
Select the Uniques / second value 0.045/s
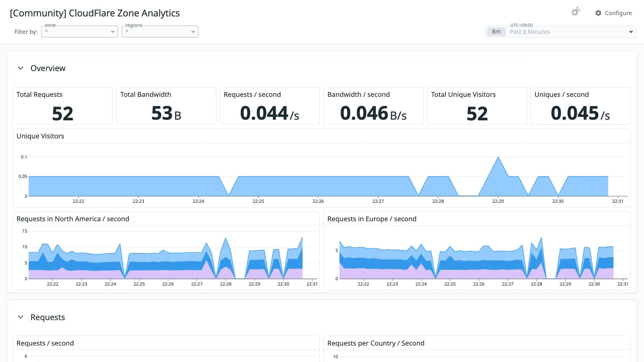[x=580, y=113]
